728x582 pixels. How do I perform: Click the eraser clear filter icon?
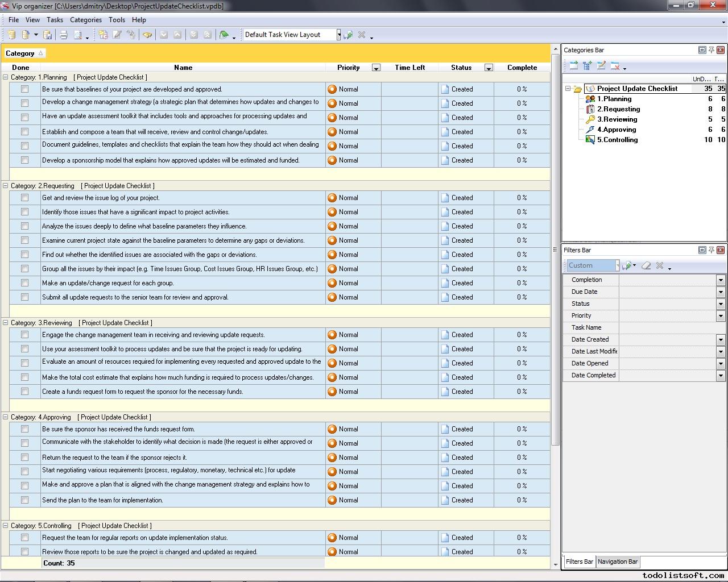[x=646, y=265]
